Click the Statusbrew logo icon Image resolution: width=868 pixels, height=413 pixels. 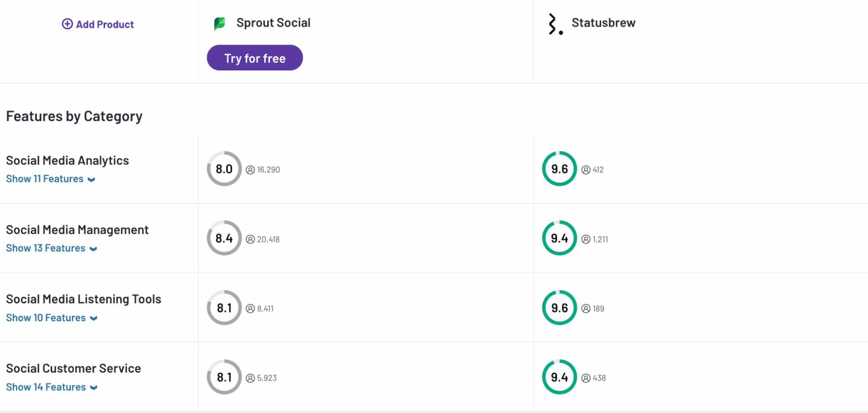pyautogui.click(x=555, y=24)
